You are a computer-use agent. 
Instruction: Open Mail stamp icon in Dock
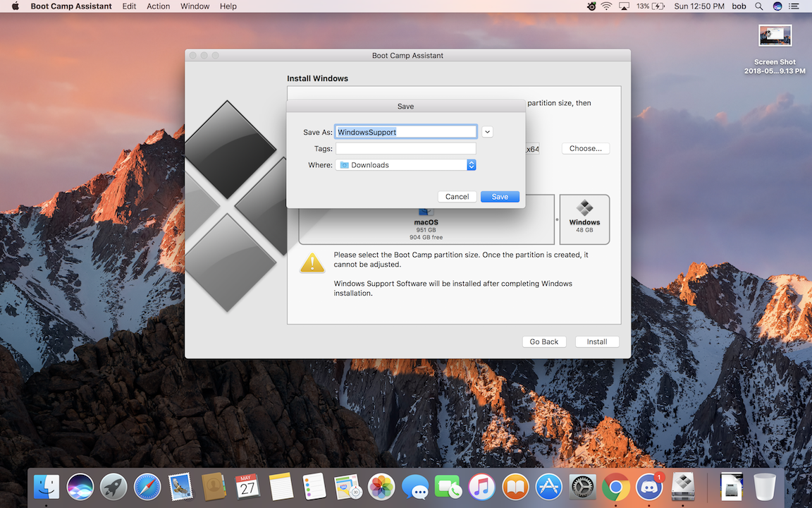coord(180,488)
